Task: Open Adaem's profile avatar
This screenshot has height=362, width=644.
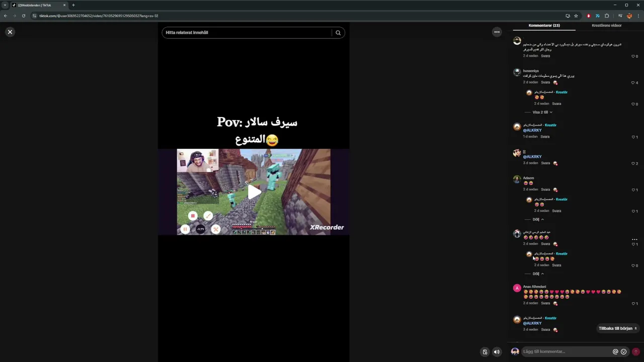Action: pyautogui.click(x=517, y=179)
